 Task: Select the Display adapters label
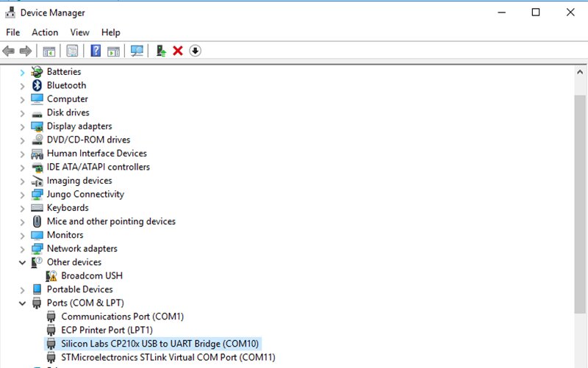pos(79,126)
